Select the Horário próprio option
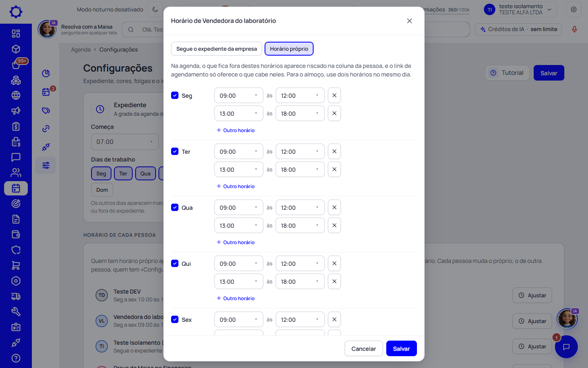 (289, 49)
